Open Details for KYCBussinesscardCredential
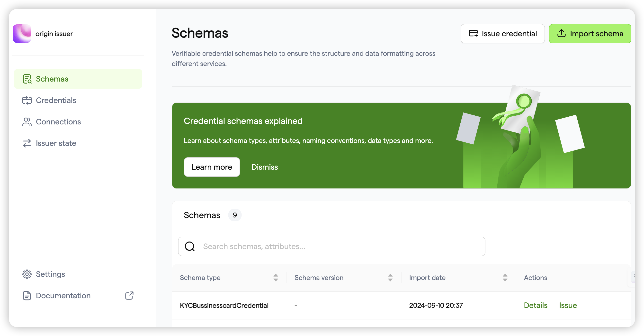 point(536,306)
